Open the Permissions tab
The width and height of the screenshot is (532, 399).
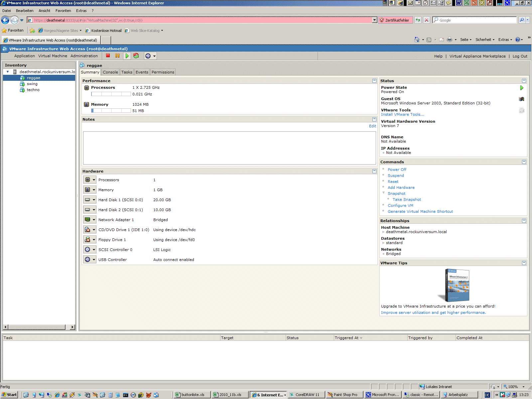click(163, 72)
